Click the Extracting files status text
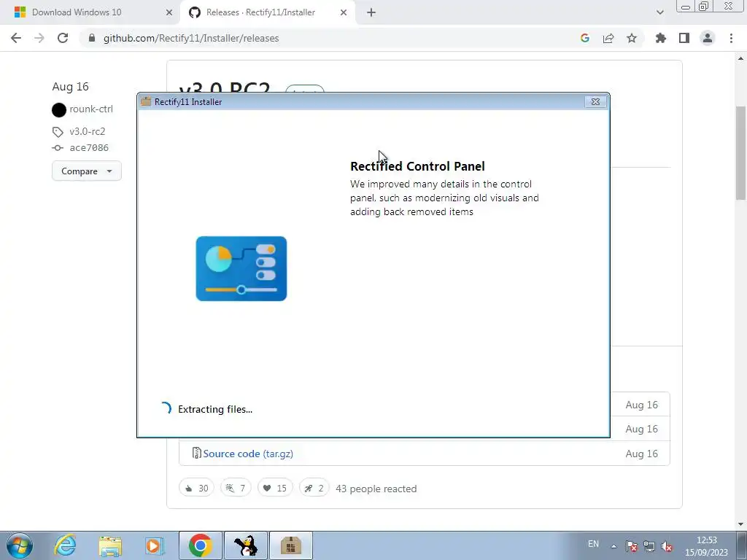Viewport: 747px width, 560px height. point(215,409)
